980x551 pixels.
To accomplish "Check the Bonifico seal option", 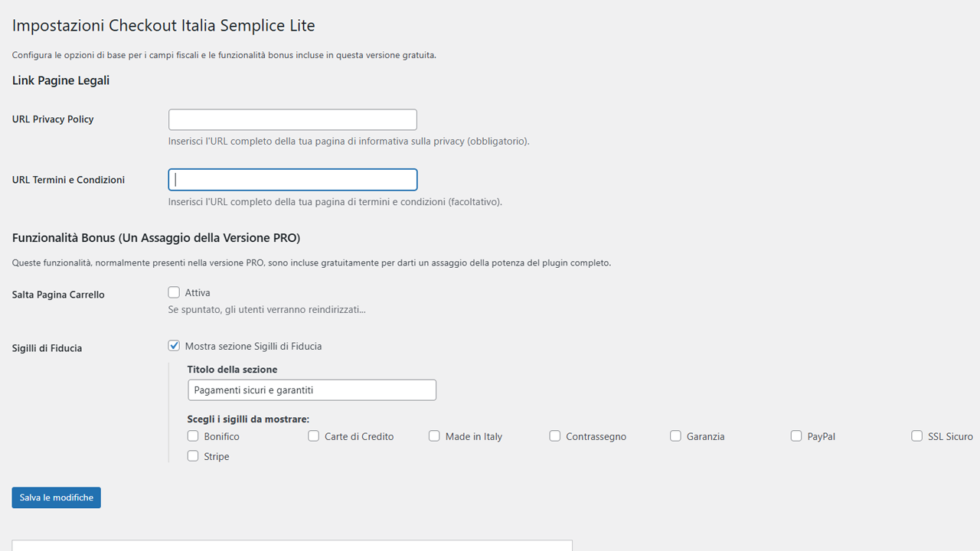I will click(193, 435).
